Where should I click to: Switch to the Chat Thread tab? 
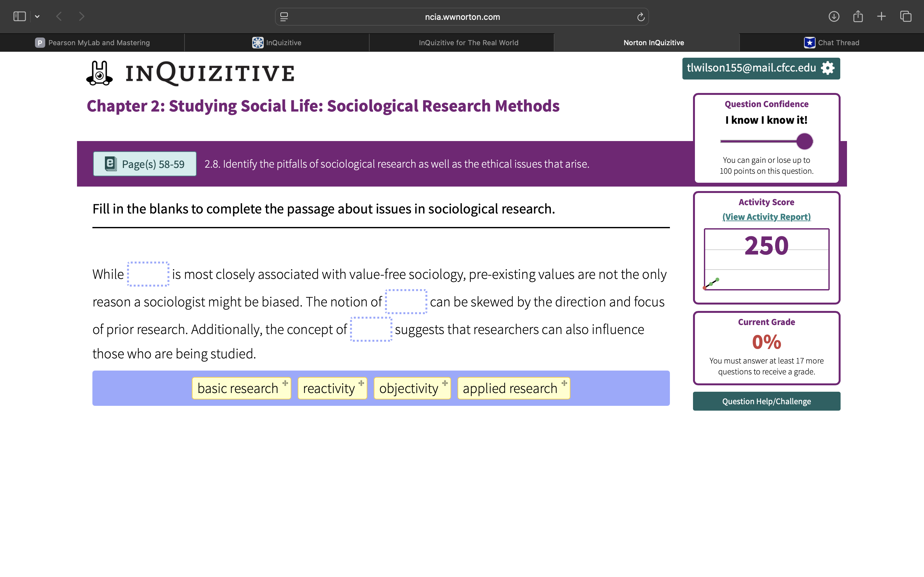click(x=832, y=43)
